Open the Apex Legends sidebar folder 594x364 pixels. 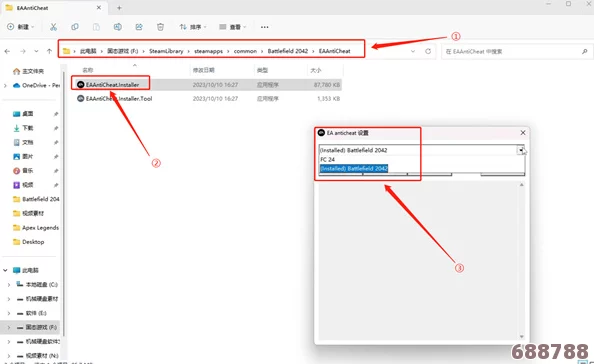pyautogui.click(x=36, y=228)
